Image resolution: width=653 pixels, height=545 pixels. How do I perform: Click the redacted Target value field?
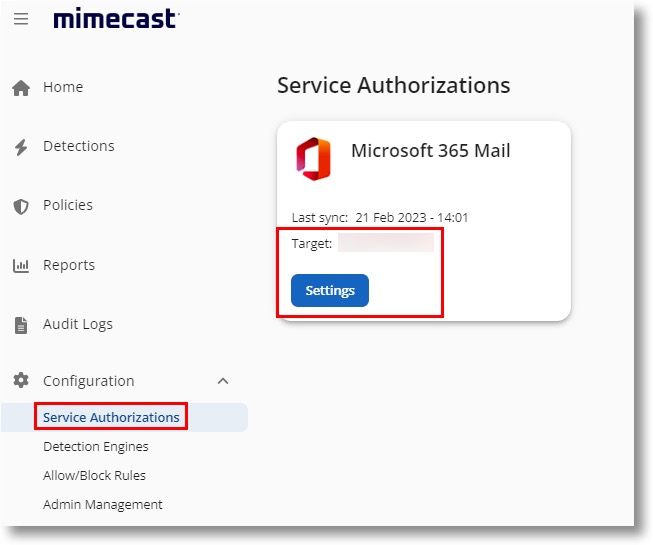(x=386, y=244)
